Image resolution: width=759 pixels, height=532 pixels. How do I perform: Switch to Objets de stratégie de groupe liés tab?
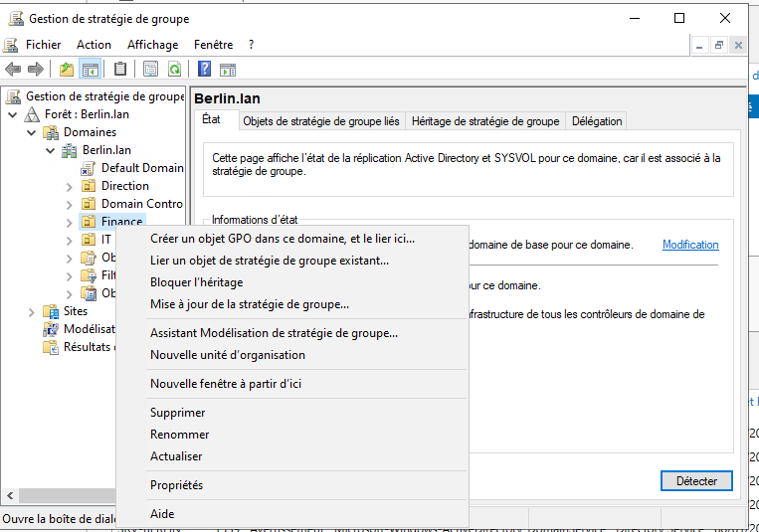321,121
